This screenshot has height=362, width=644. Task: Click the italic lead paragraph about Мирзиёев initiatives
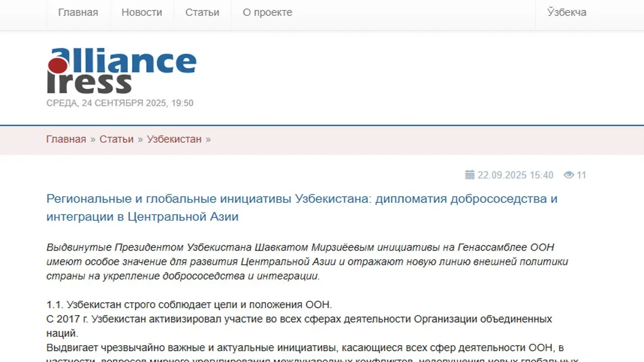[307, 262]
